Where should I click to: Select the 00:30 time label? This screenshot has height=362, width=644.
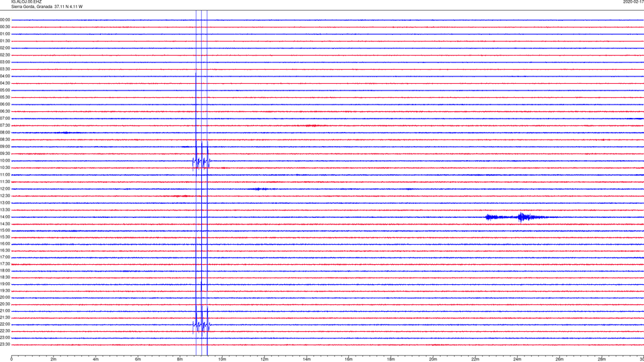click(5, 27)
